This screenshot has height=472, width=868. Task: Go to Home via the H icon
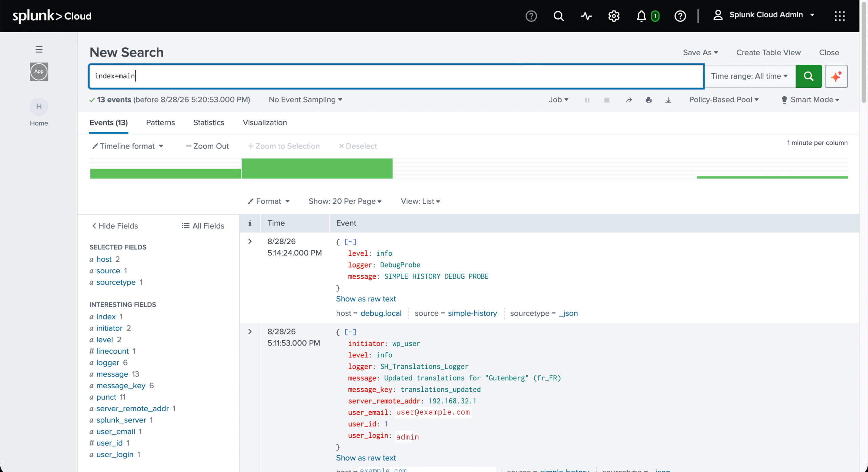(x=39, y=107)
